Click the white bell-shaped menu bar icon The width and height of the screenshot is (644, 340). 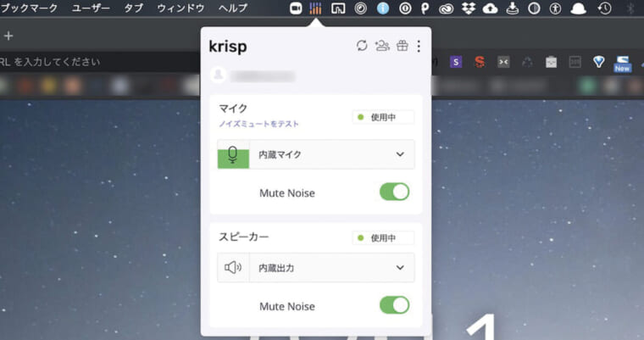[x=578, y=8]
